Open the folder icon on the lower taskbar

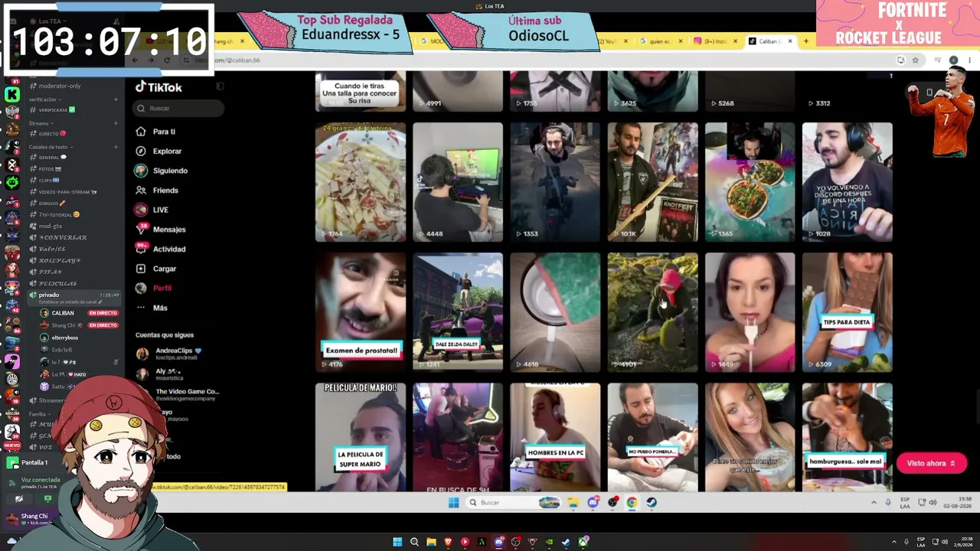tap(431, 543)
